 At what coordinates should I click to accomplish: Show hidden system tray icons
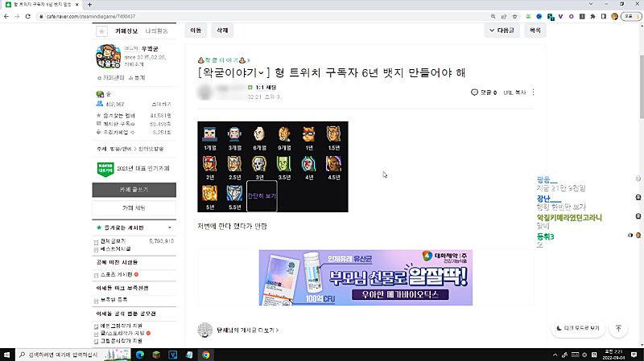[555, 355]
